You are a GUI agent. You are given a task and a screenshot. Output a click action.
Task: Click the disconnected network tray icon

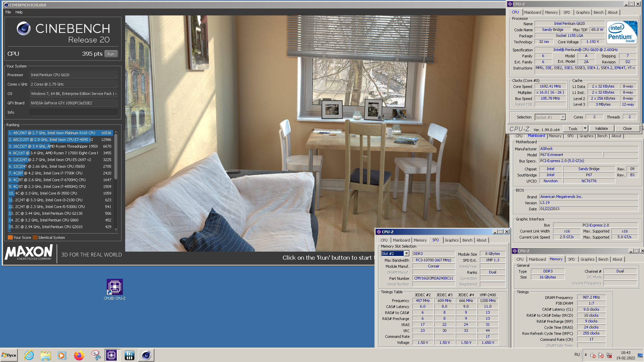(x=609, y=355)
